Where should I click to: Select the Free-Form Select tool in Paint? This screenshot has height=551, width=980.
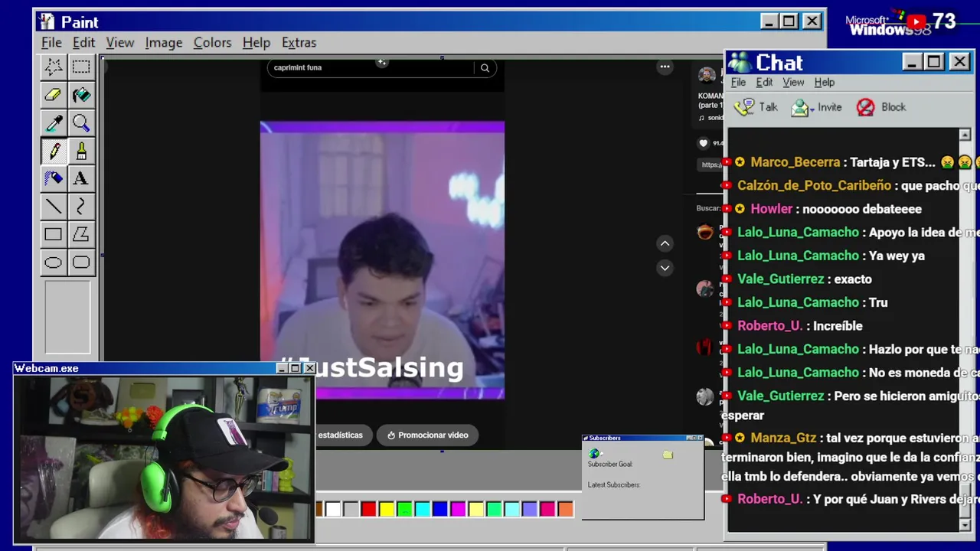(53, 67)
